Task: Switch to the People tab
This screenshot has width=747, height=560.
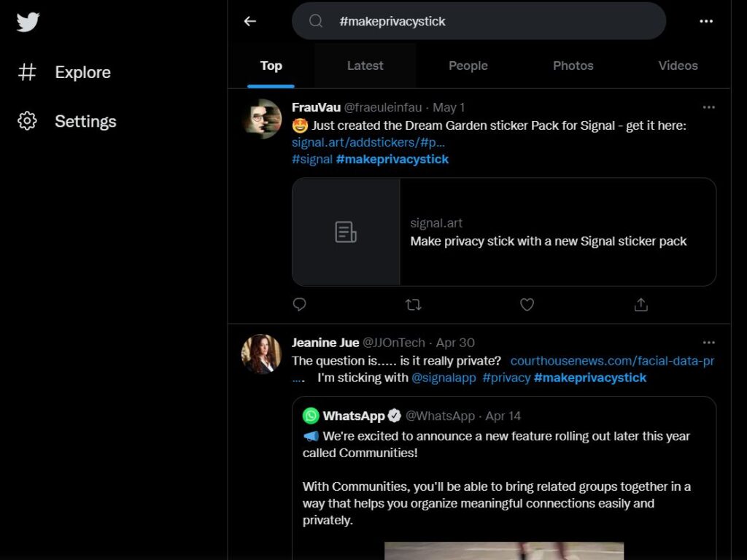Action: pyautogui.click(x=468, y=66)
